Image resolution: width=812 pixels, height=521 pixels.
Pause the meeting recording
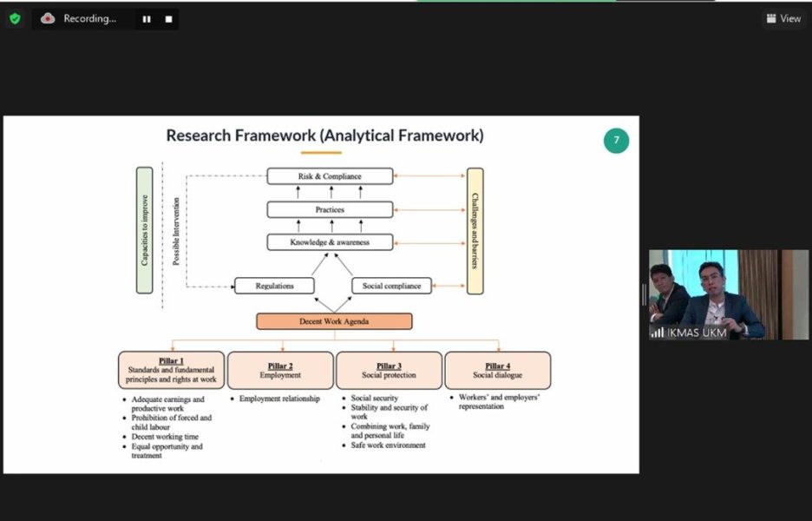click(147, 18)
